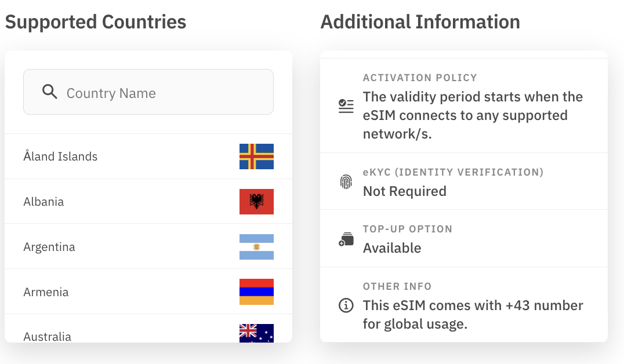Select Albania in the country list
The height and width of the screenshot is (364, 624).
[x=148, y=202]
